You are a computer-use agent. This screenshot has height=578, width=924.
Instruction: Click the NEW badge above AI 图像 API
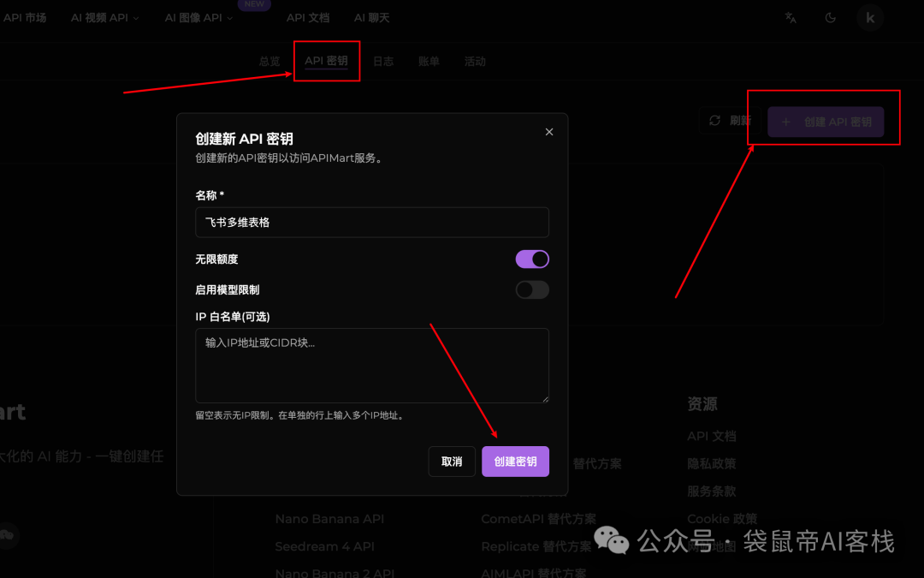point(253,3)
